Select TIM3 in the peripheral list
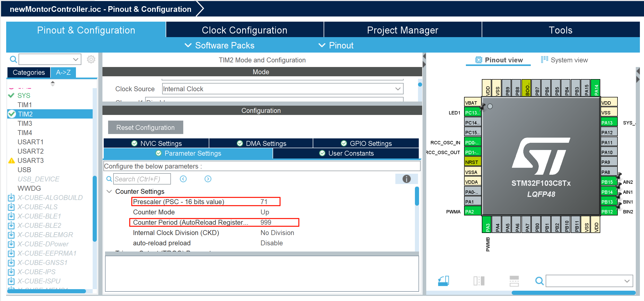644x301 pixels. click(x=25, y=123)
